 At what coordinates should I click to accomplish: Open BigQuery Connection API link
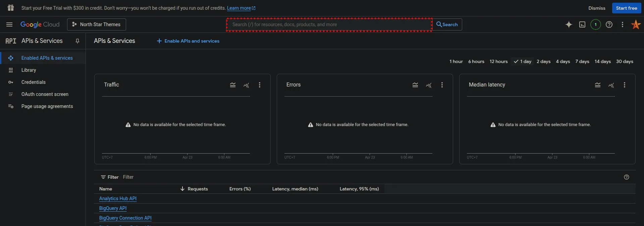[x=125, y=218]
